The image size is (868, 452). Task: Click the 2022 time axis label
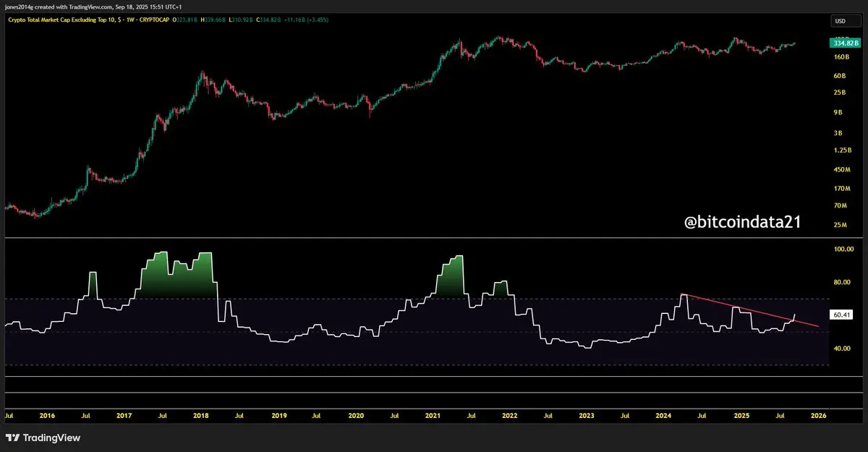[x=510, y=417]
